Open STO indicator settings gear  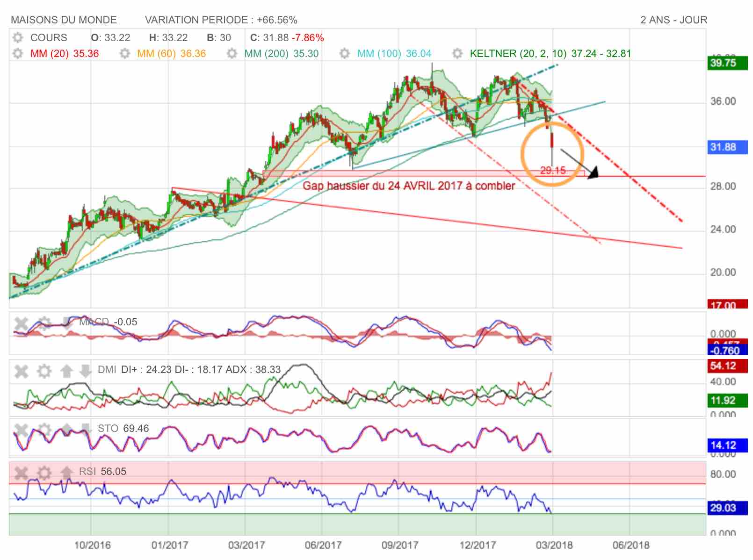pos(44,429)
